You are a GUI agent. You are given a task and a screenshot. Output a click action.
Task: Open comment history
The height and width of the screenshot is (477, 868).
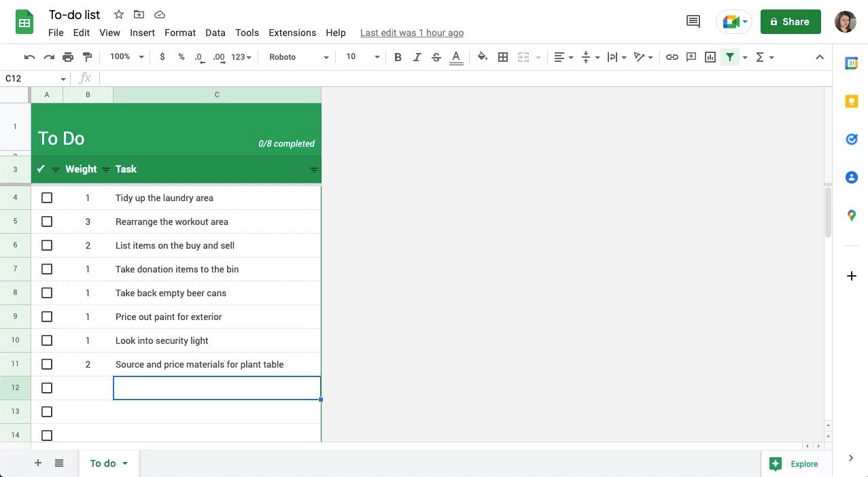tap(693, 22)
